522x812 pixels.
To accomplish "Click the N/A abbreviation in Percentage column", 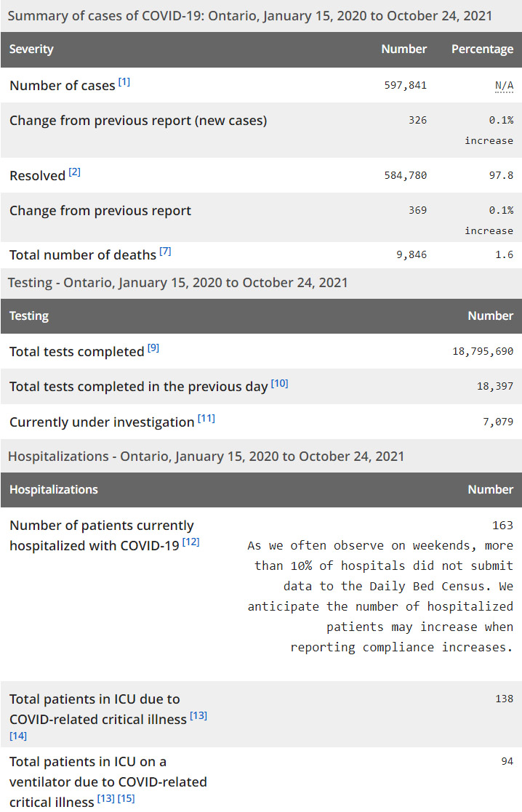I will [504, 86].
